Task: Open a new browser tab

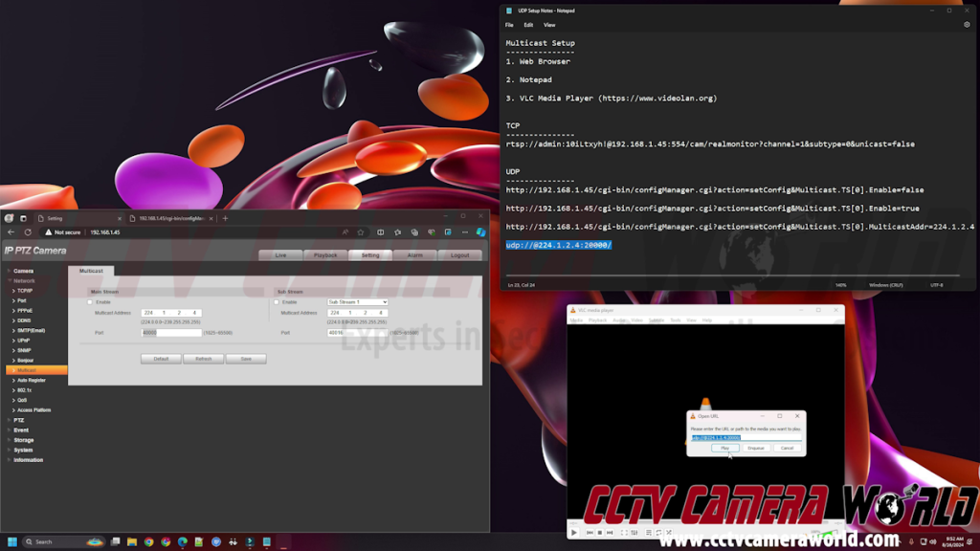Action: 225,219
